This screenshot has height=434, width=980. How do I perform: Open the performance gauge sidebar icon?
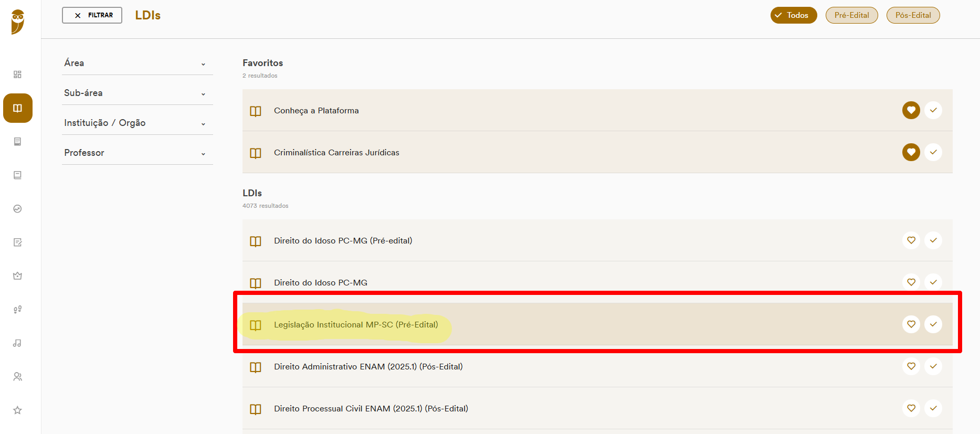17,209
